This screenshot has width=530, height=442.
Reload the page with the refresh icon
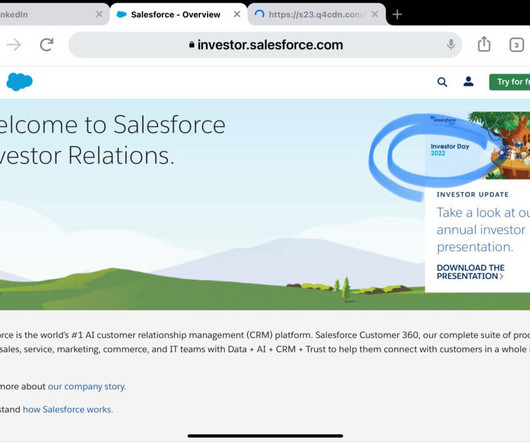point(47,45)
